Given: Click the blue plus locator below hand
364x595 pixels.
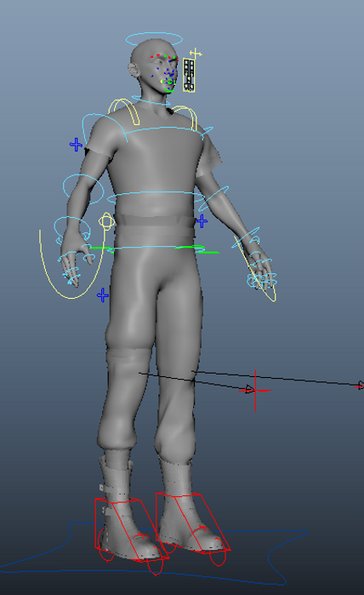Looking at the screenshot, I should coord(103,295).
